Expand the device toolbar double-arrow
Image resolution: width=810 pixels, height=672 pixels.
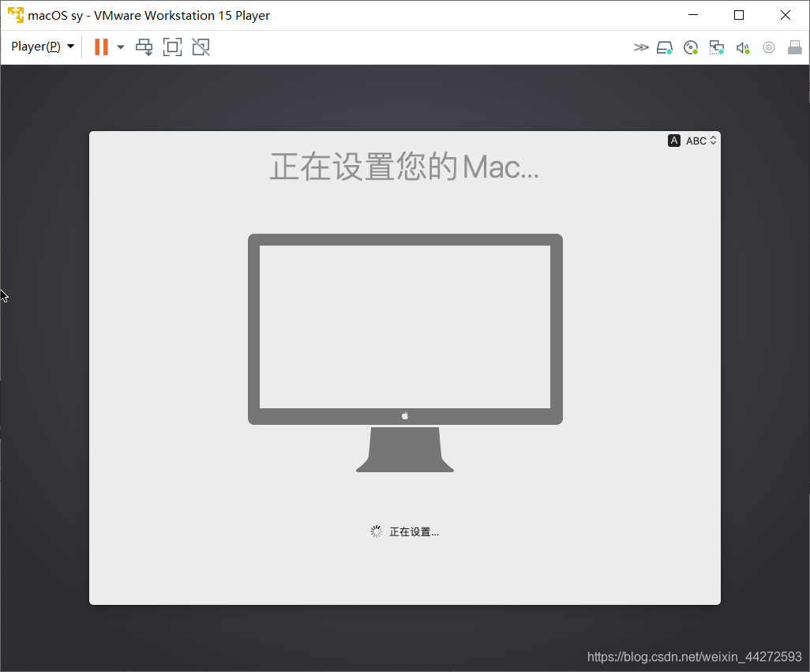640,47
